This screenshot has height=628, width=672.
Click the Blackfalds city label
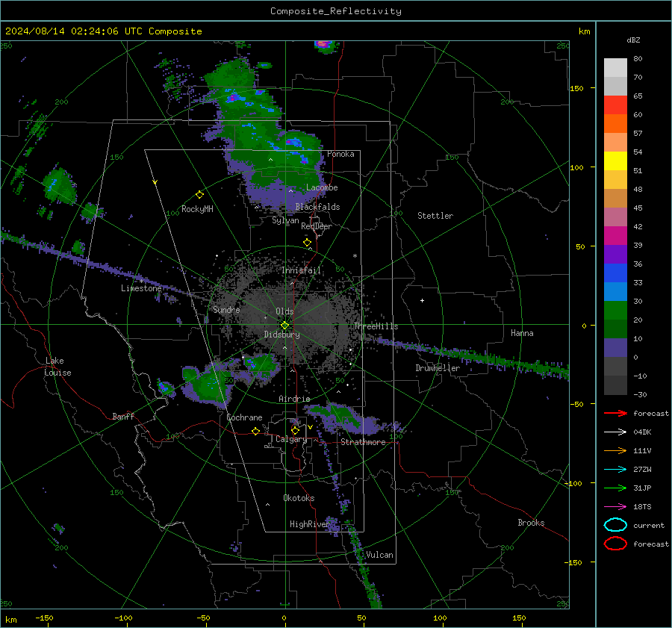pos(317,207)
